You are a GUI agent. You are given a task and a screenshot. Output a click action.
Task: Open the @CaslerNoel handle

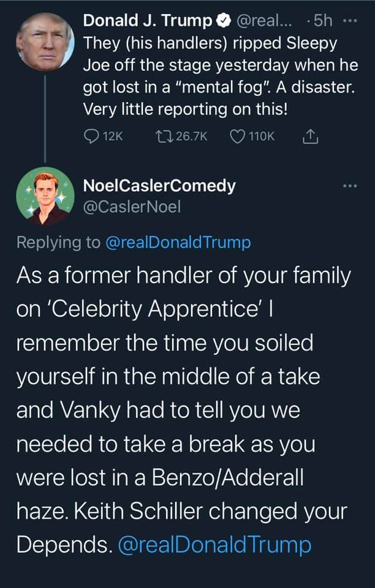pos(132,208)
